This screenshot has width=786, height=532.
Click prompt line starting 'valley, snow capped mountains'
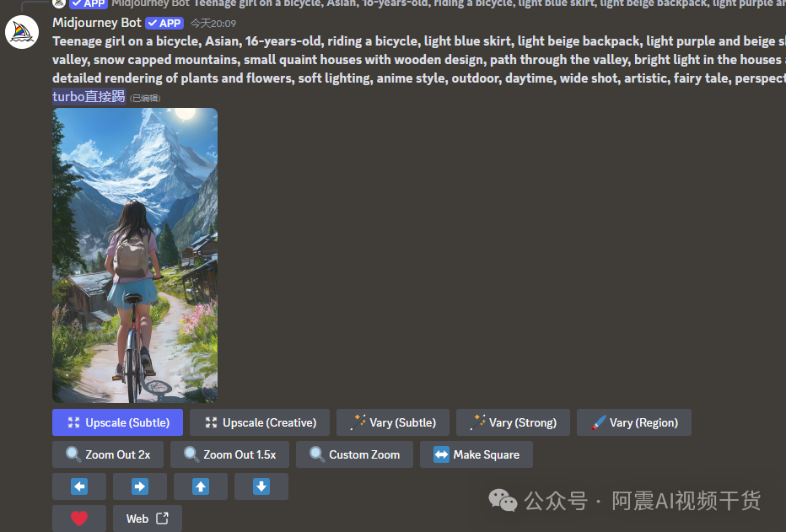point(419,60)
